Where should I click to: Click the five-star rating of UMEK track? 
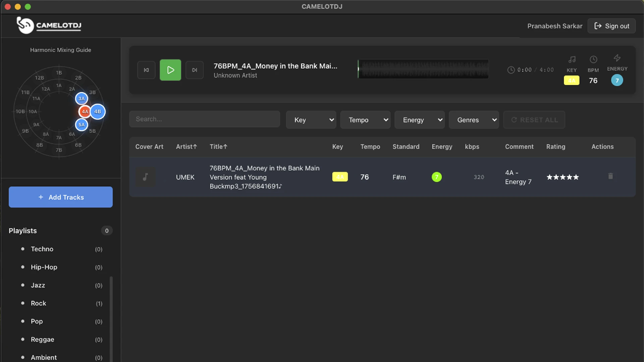[x=562, y=177]
